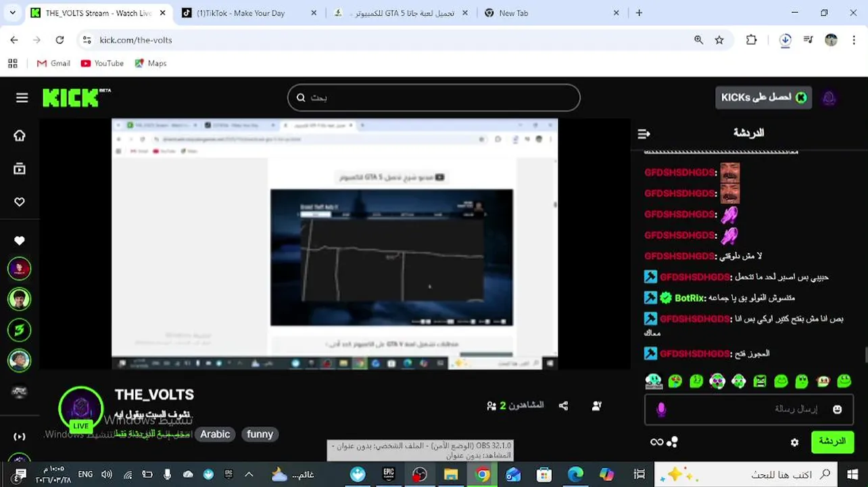Click the Arabic tag
This screenshot has width=868, height=487.
215,434
